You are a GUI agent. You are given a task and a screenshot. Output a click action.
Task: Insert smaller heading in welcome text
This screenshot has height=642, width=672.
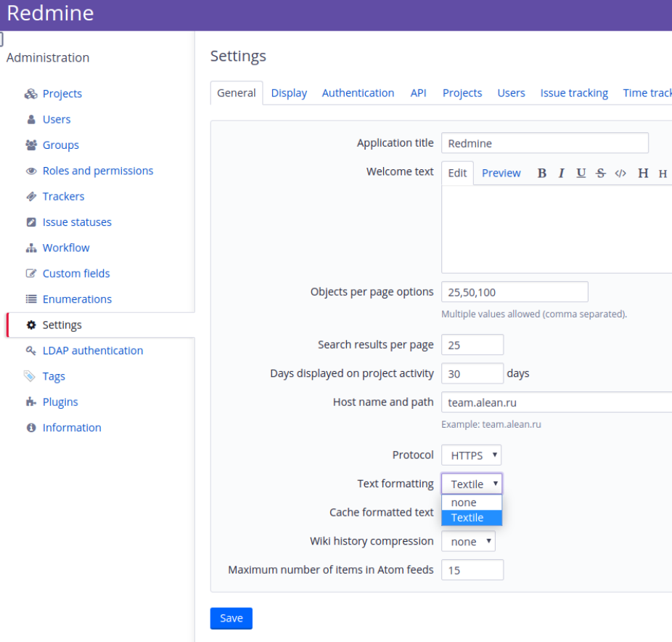coord(663,174)
